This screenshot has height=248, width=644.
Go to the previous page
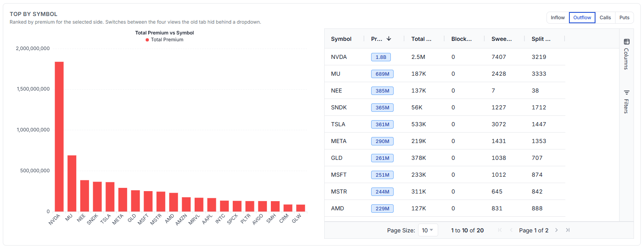coord(511,230)
